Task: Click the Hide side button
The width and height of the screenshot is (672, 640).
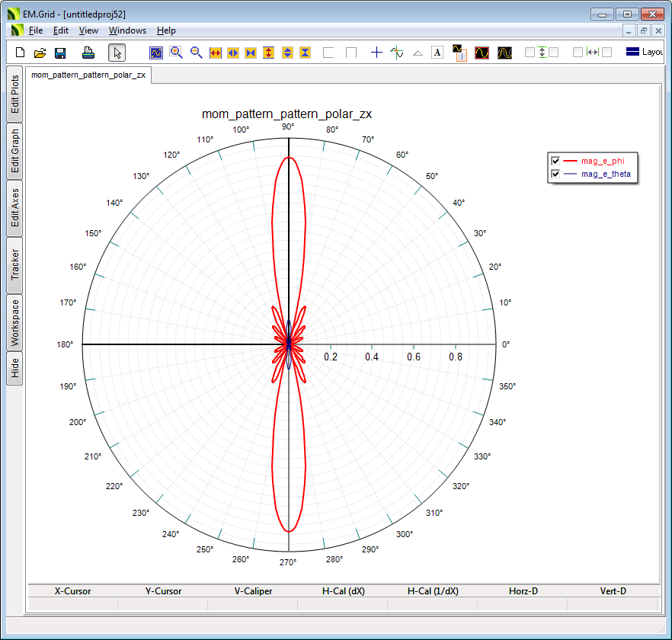Action: pos(14,369)
